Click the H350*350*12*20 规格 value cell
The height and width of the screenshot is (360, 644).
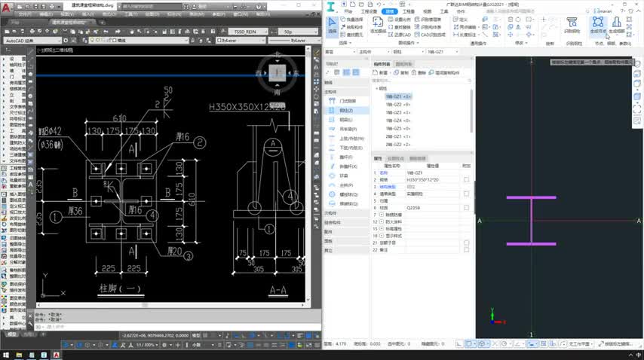pyautogui.click(x=433, y=179)
